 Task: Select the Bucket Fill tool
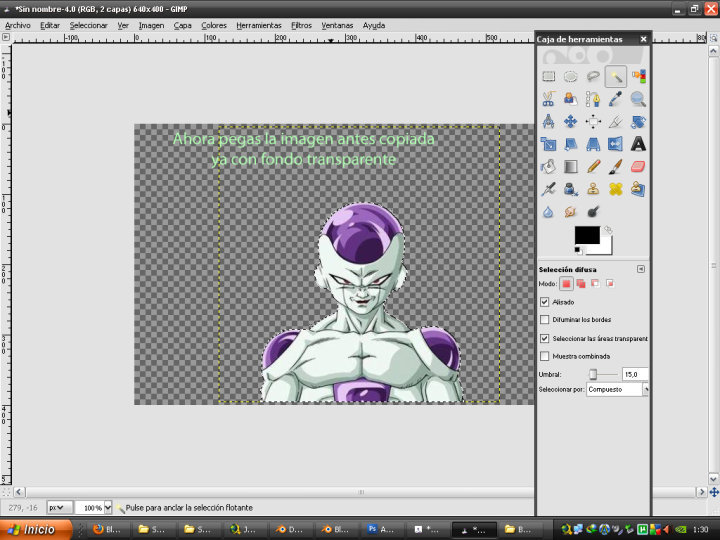pos(548,167)
